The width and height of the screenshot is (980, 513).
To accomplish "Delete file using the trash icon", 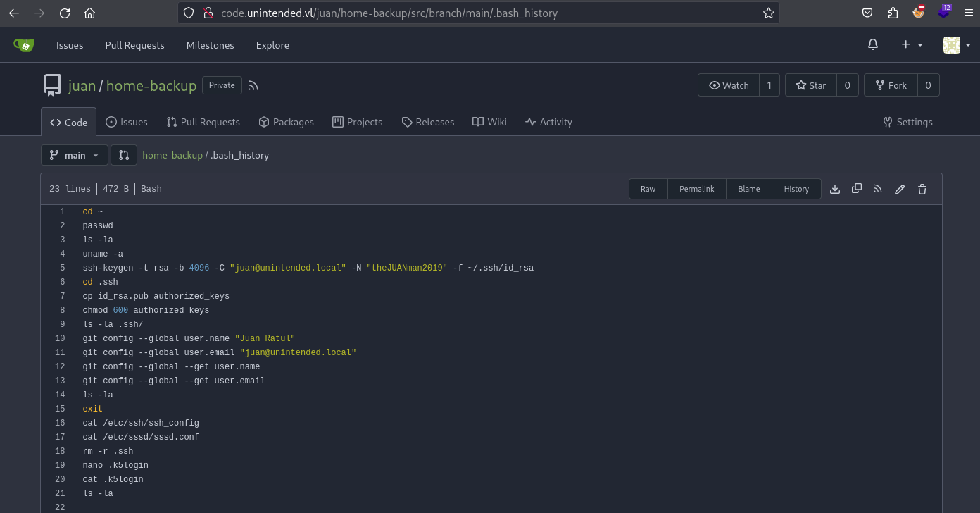I will [x=922, y=189].
